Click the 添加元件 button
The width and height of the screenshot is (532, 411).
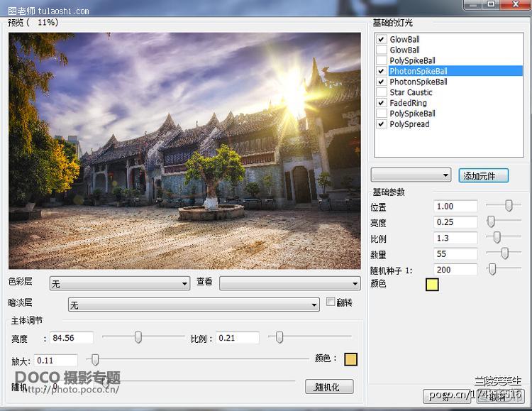[x=483, y=175]
